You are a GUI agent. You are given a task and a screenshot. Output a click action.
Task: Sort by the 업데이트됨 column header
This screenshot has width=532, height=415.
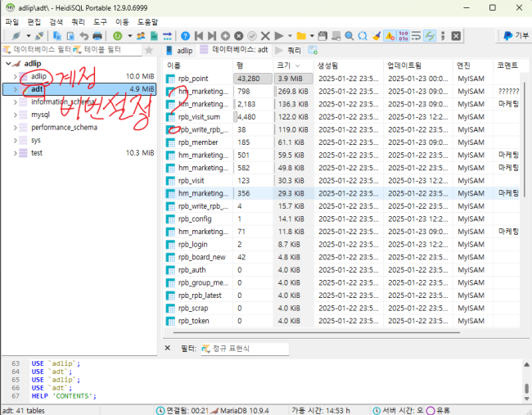pyautogui.click(x=418, y=65)
